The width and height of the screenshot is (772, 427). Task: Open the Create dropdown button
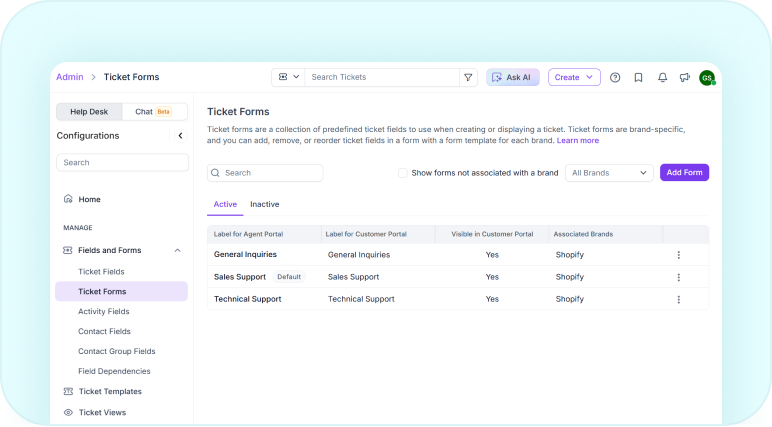pos(574,77)
